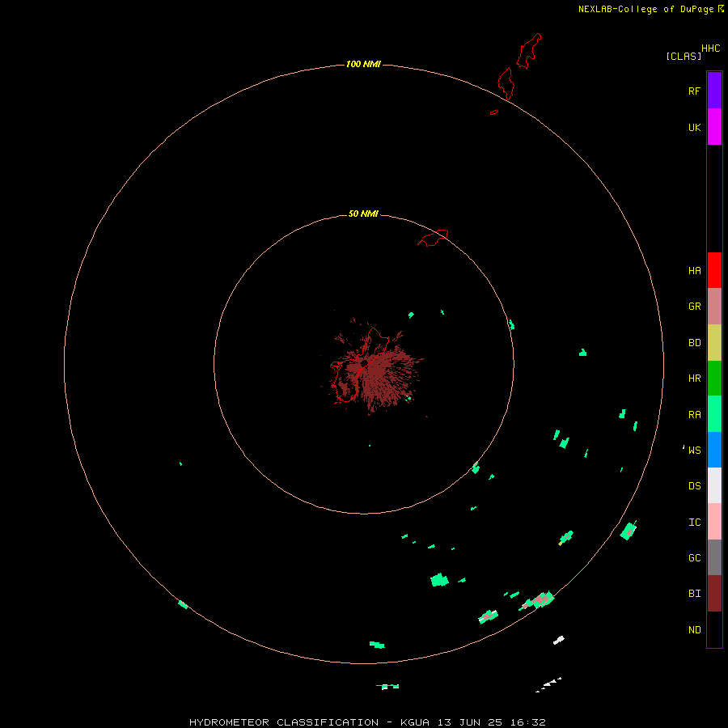Viewport: 728px width, 728px height.
Task: Select the BD yellow legend block
Action: pos(714,342)
